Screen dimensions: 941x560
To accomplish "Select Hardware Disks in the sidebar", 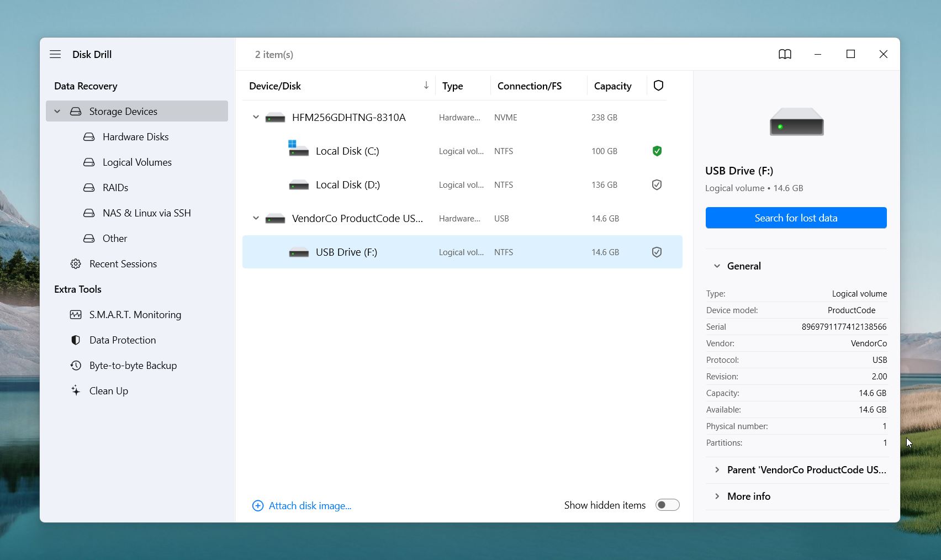I will [x=136, y=137].
